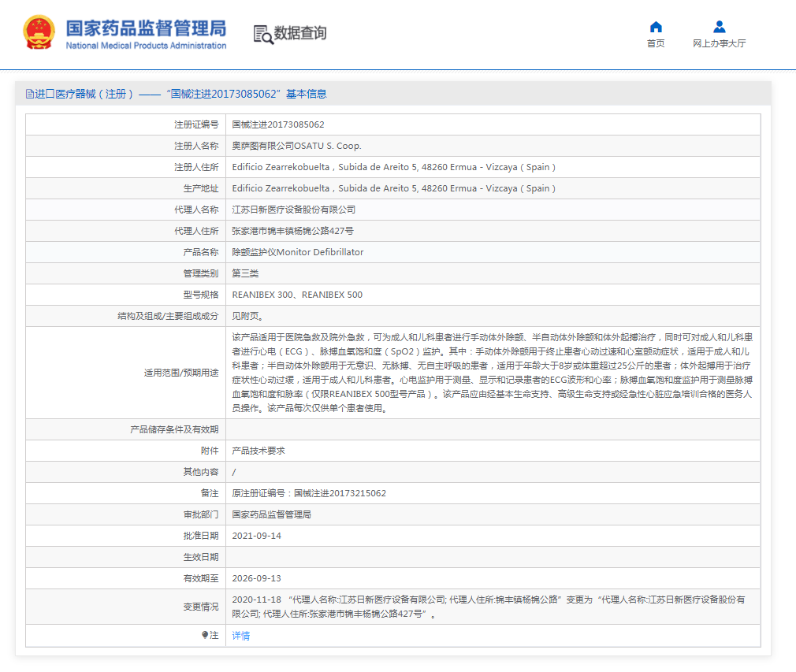Click 奥萨图有限公司OSATU S. Coop. registrant name
This screenshot has height=672, width=796.
pyautogui.click(x=296, y=146)
